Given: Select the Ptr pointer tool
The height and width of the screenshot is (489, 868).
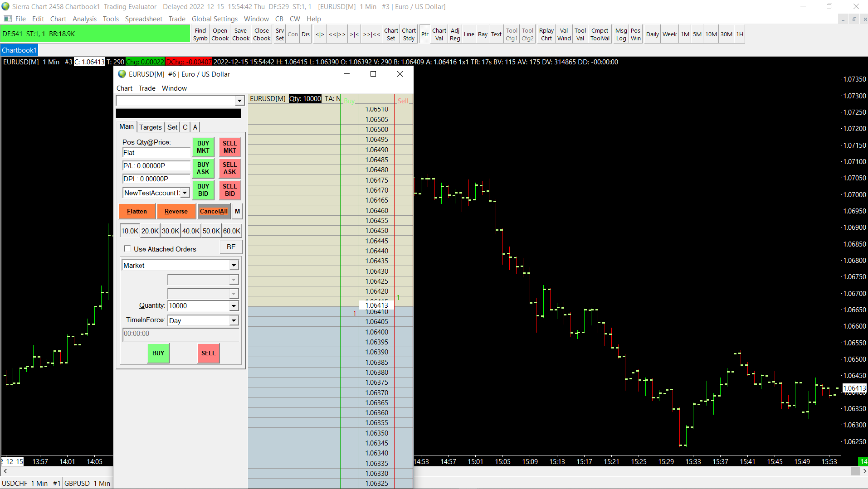Looking at the screenshot, I should pyautogui.click(x=425, y=34).
